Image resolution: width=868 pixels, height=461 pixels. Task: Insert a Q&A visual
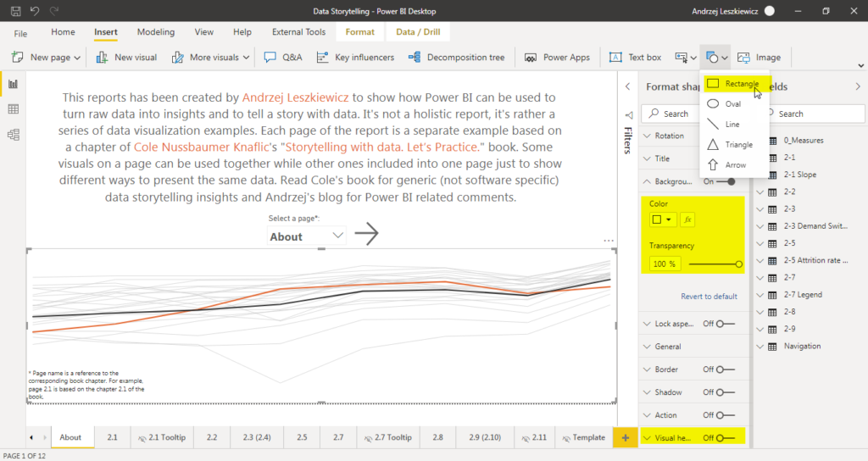tap(283, 57)
